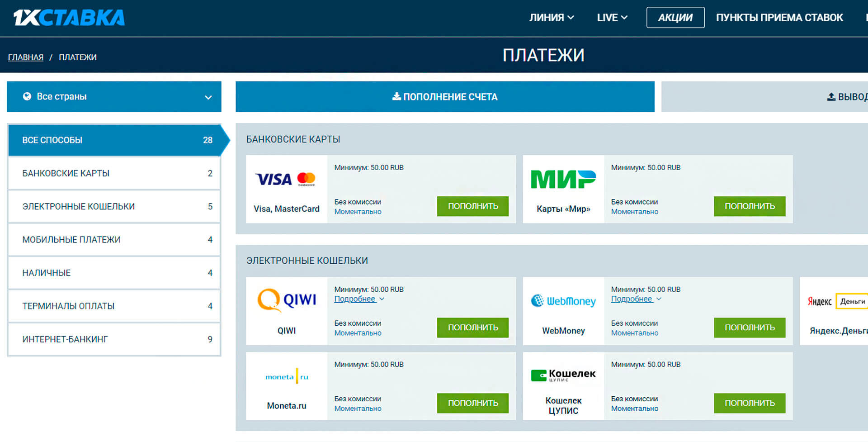Select ТЕРМИНАЛЫ ОПЛАТЫ category

[x=114, y=306]
